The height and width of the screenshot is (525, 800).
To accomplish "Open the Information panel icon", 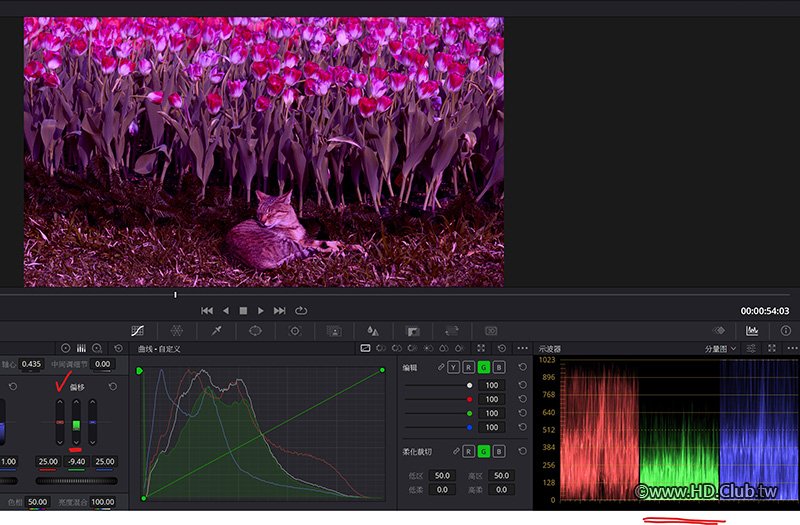I will pyautogui.click(x=786, y=330).
